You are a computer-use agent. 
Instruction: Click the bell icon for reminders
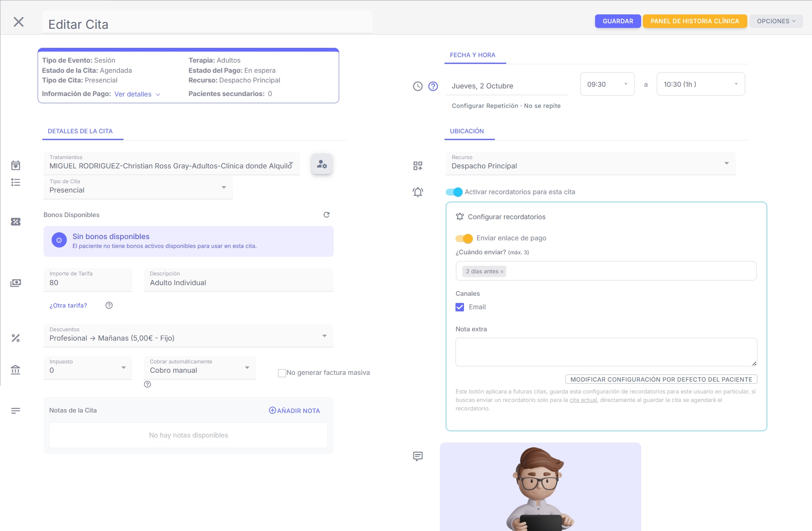(x=418, y=192)
